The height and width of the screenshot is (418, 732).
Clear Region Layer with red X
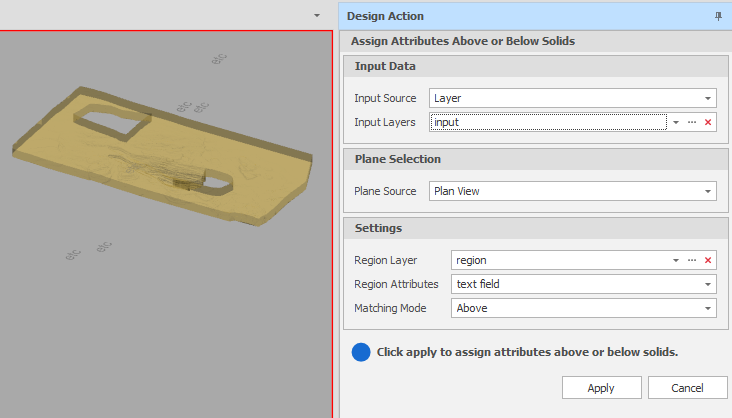pos(708,260)
